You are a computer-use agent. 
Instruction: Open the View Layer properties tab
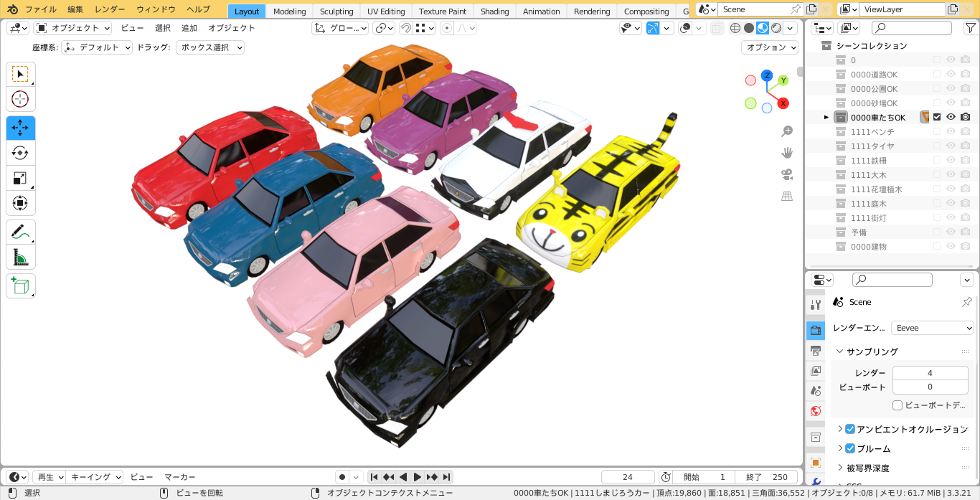pos(816,371)
